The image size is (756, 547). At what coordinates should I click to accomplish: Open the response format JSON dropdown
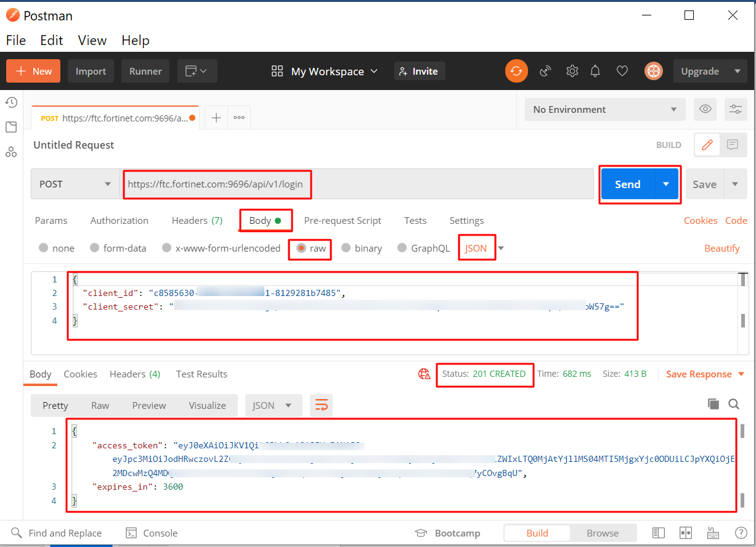tap(274, 405)
